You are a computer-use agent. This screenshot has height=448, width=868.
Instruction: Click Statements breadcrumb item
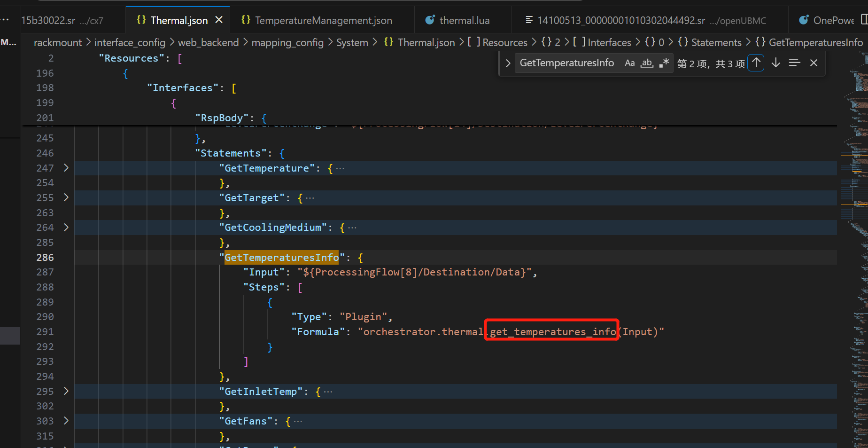[x=716, y=43]
